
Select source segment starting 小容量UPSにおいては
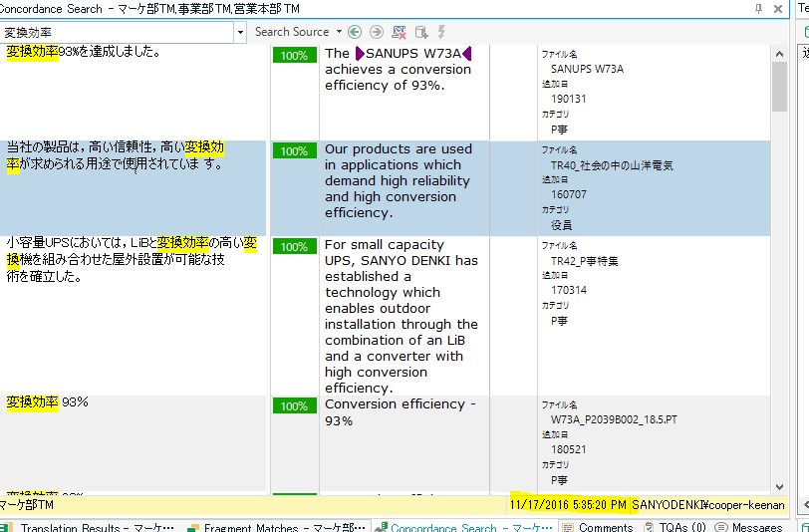pos(132,259)
